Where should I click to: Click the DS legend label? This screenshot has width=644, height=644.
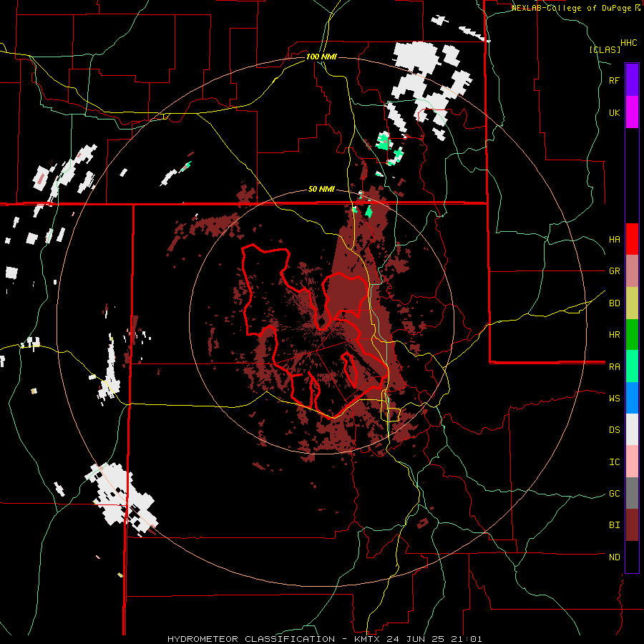[615, 430]
